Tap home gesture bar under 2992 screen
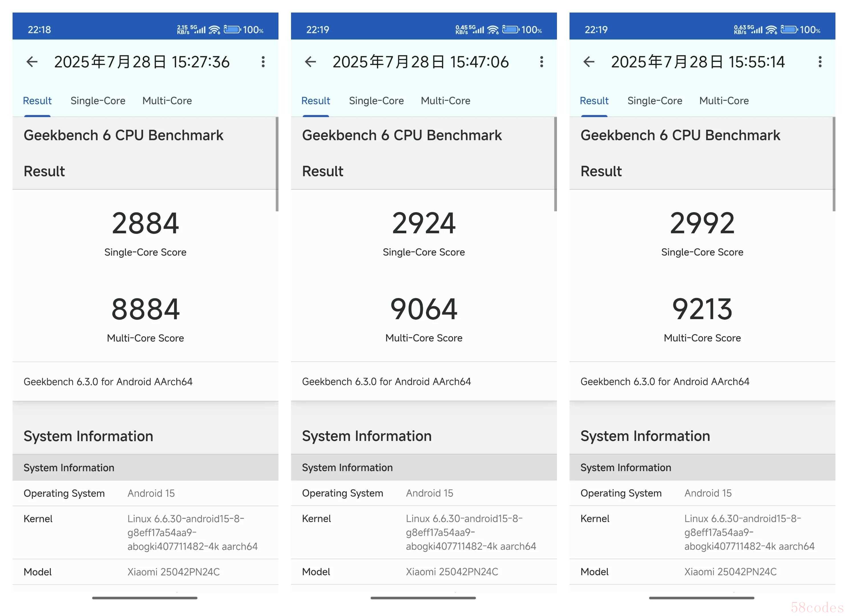The width and height of the screenshot is (848, 616). (702, 598)
